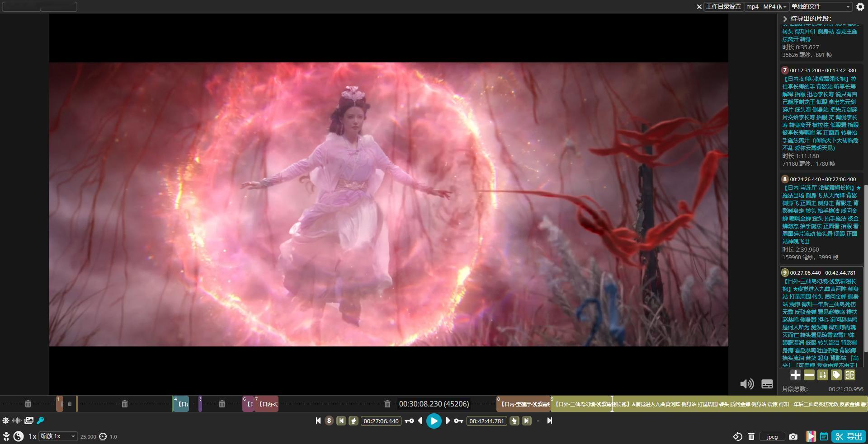Select segment 9 in the segments list

[821, 316]
